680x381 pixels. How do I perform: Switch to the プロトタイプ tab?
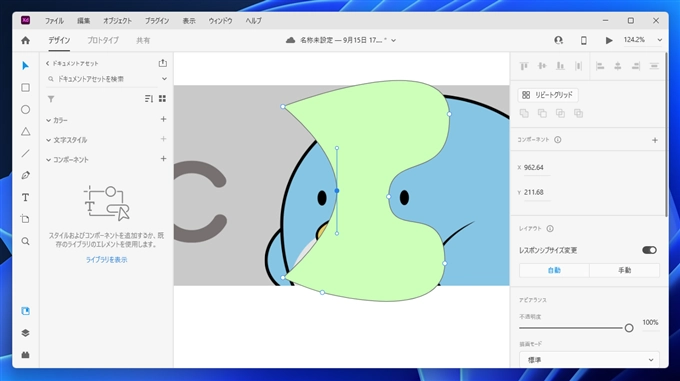pos(103,40)
